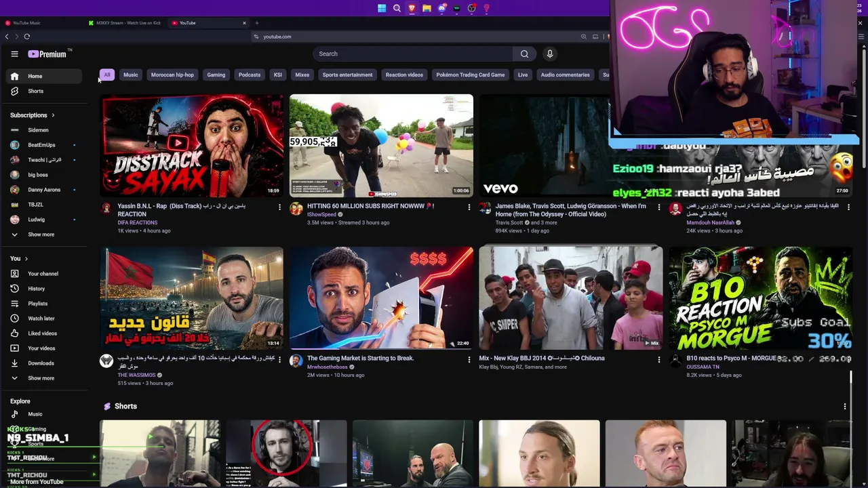Go back in the browser
The image size is (868, 488).
click(7, 37)
